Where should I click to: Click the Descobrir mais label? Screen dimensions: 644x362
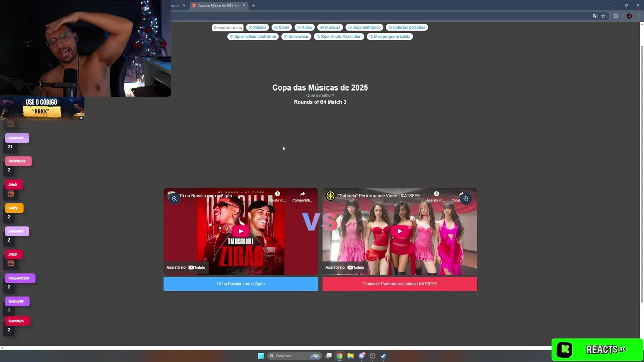tap(227, 28)
